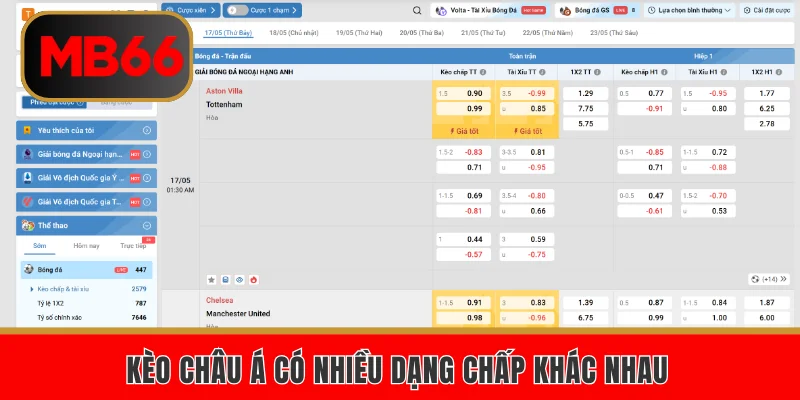The height and width of the screenshot is (400, 800).
Task: Select the 22/05 (Thứ Năm) date tab
Action: [x=547, y=33]
